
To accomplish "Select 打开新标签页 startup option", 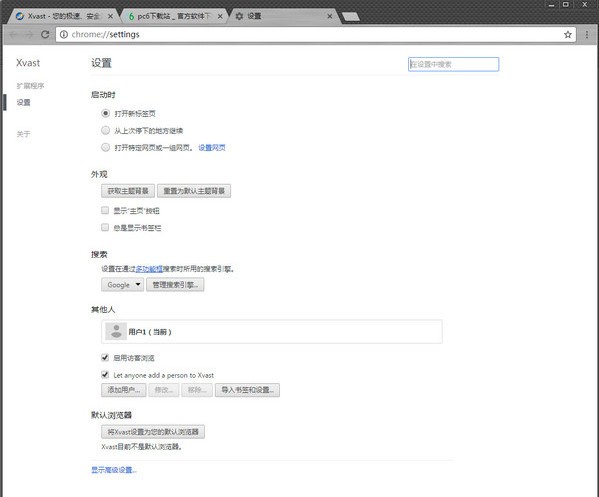I will [105, 113].
